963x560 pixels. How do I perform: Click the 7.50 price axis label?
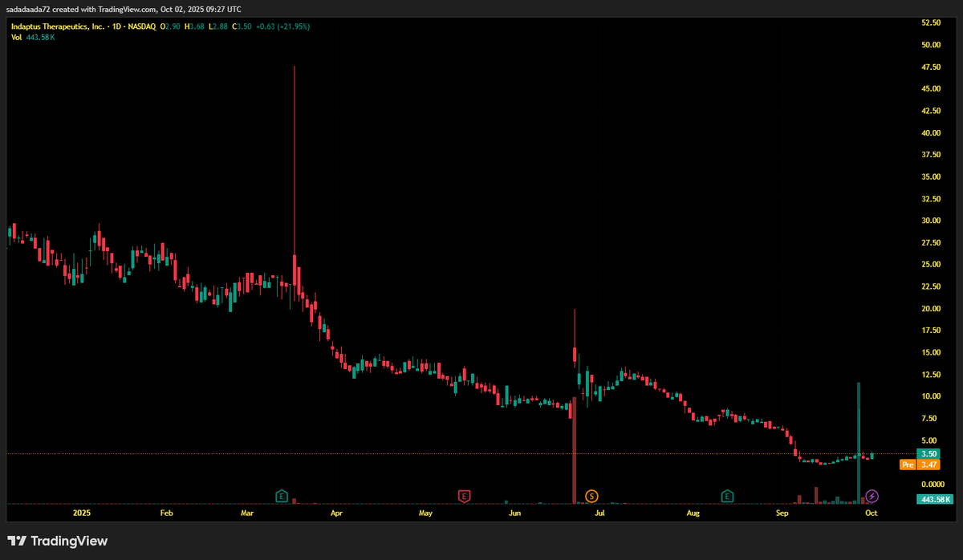pos(931,419)
